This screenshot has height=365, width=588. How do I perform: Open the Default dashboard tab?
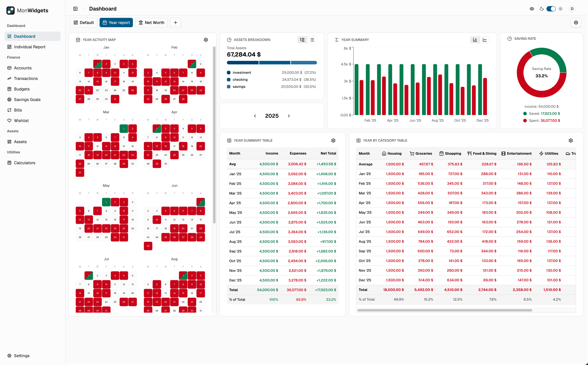pyautogui.click(x=83, y=22)
